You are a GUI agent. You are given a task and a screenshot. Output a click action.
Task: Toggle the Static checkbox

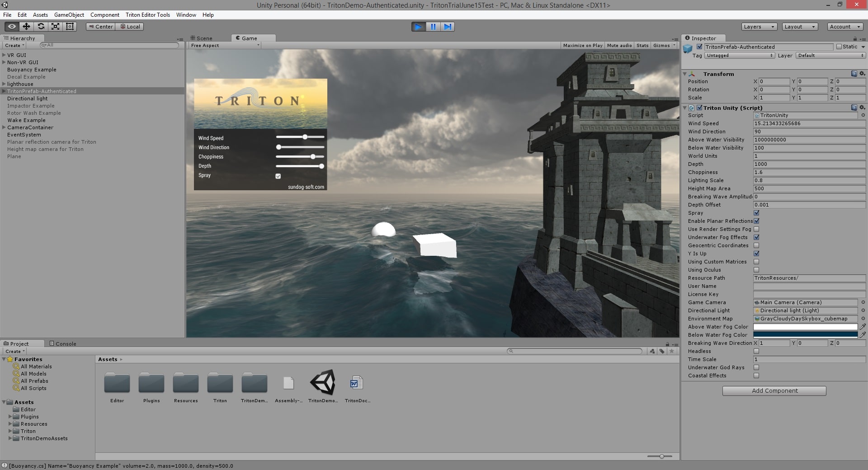point(839,47)
